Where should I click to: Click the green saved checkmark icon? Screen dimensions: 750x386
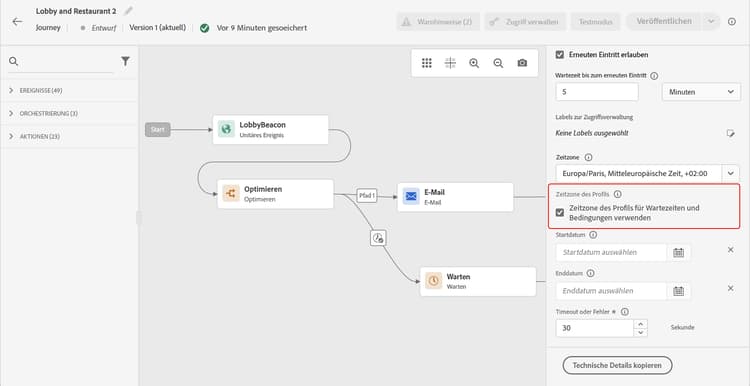point(204,28)
